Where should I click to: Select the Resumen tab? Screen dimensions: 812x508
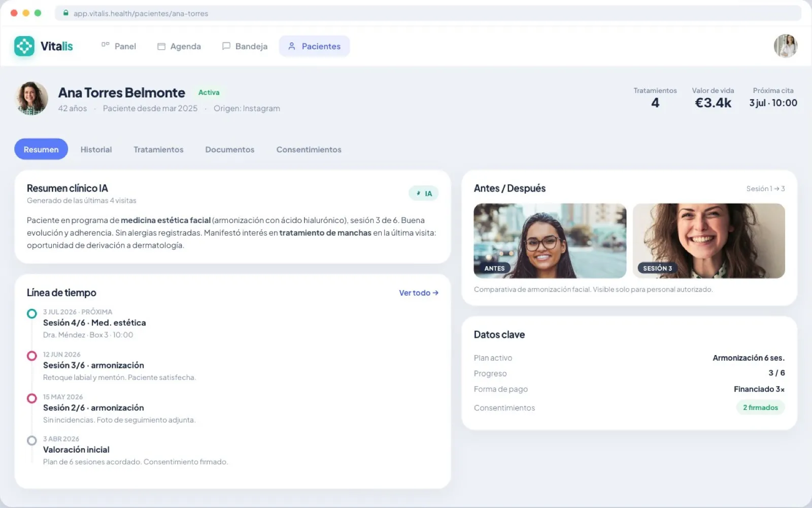click(41, 149)
